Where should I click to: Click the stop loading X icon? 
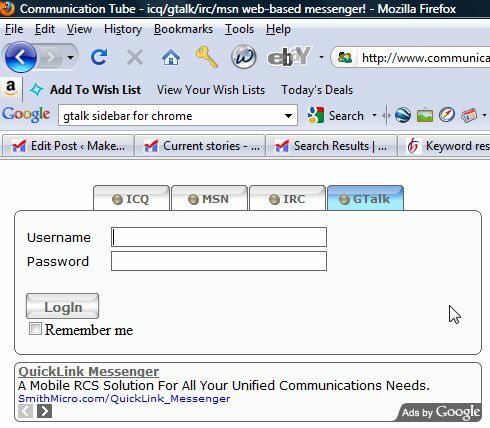click(x=135, y=57)
